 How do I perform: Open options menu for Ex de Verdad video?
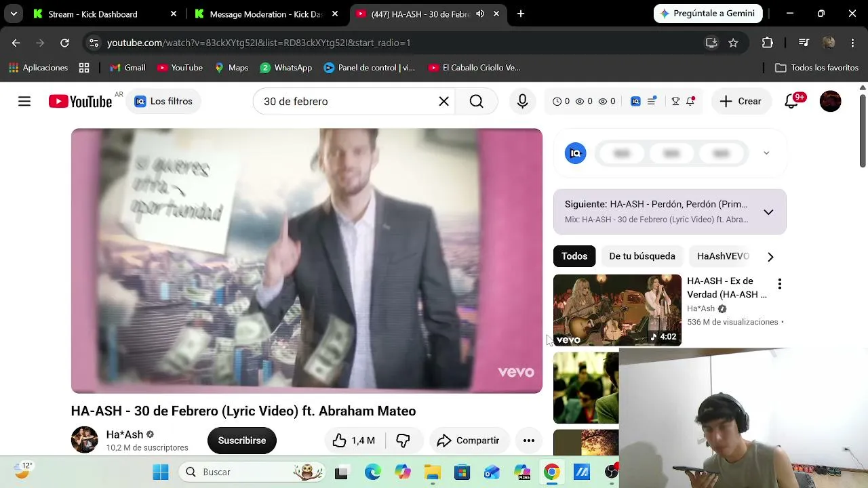pos(780,284)
